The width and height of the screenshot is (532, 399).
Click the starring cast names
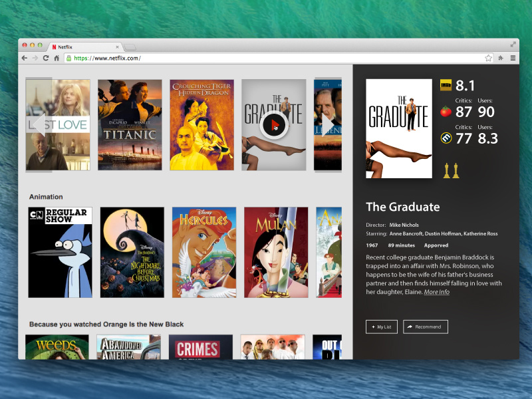click(444, 234)
